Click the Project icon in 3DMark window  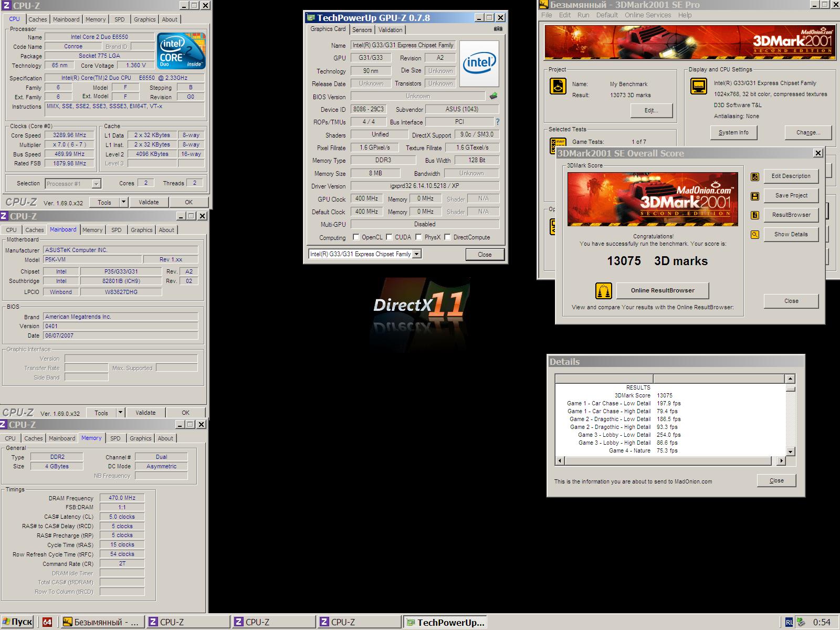coord(558,86)
